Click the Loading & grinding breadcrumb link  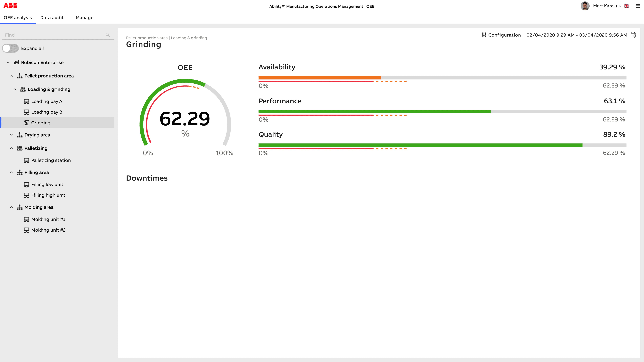pyautogui.click(x=189, y=38)
